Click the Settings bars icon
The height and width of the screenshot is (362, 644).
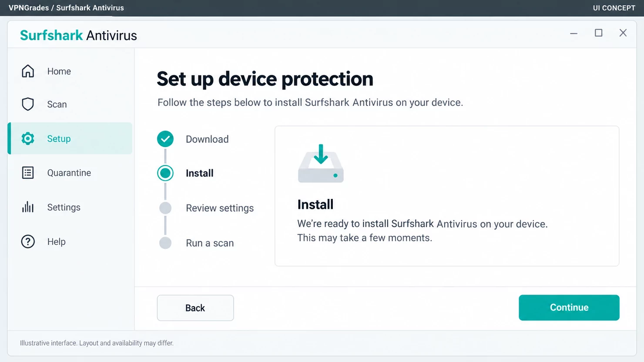coord(28,207)
